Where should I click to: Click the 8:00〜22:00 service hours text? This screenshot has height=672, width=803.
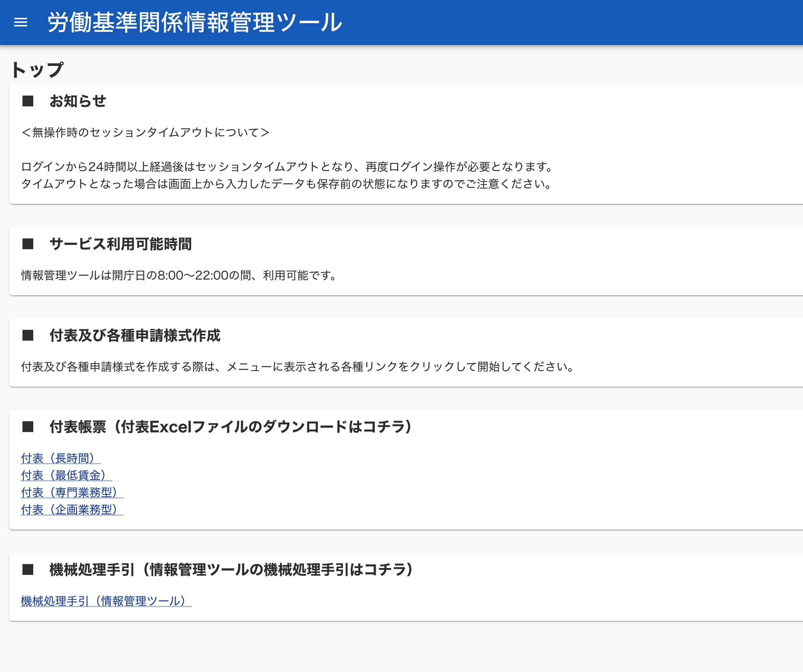(193, 275)
